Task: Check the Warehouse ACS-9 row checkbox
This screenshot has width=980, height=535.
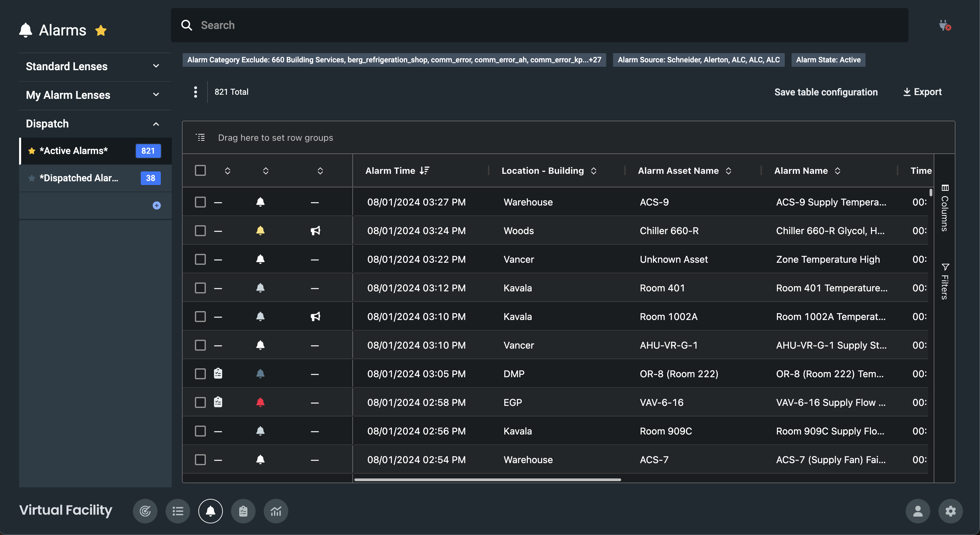Action: 200,202
